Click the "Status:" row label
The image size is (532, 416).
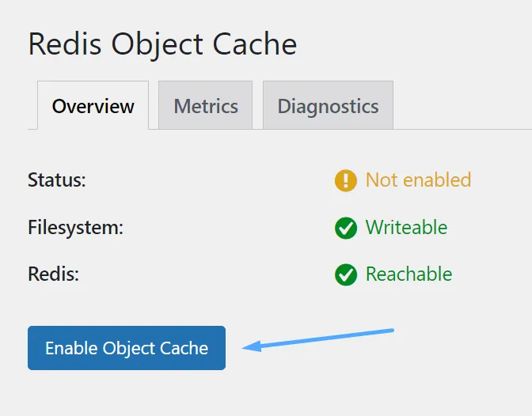click(56, 180)
